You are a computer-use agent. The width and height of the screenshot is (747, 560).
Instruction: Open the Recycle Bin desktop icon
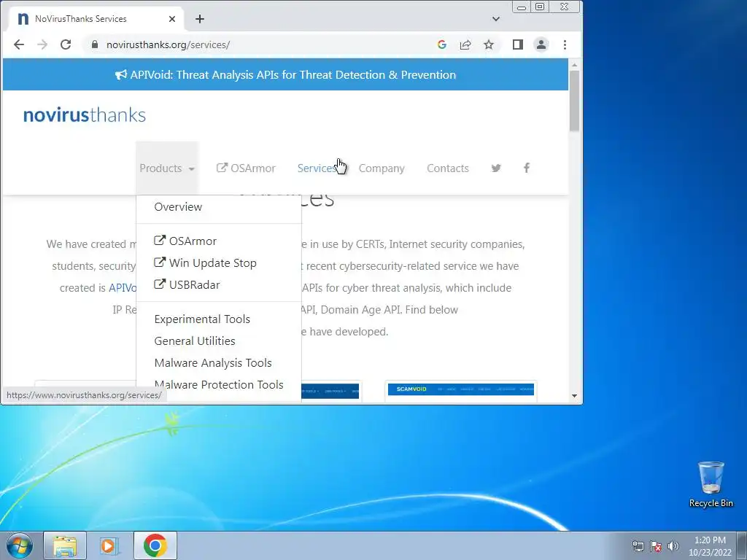pos(711,484)
